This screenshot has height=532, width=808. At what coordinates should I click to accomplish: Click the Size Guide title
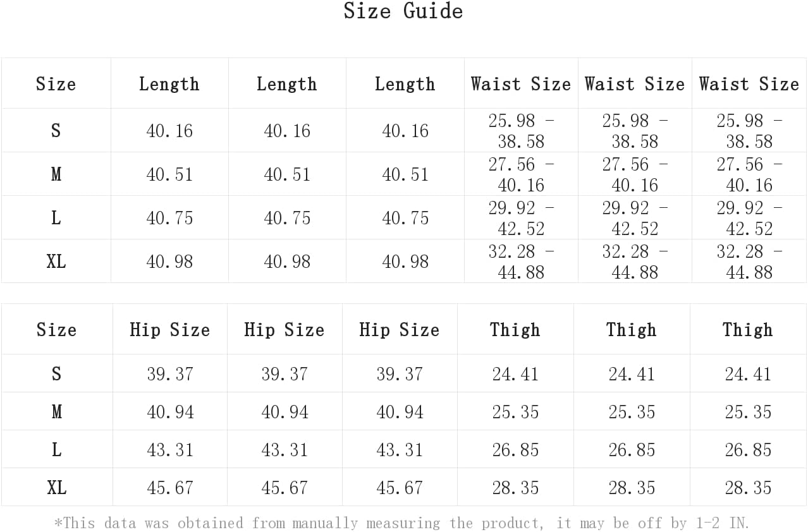(403, 11)
